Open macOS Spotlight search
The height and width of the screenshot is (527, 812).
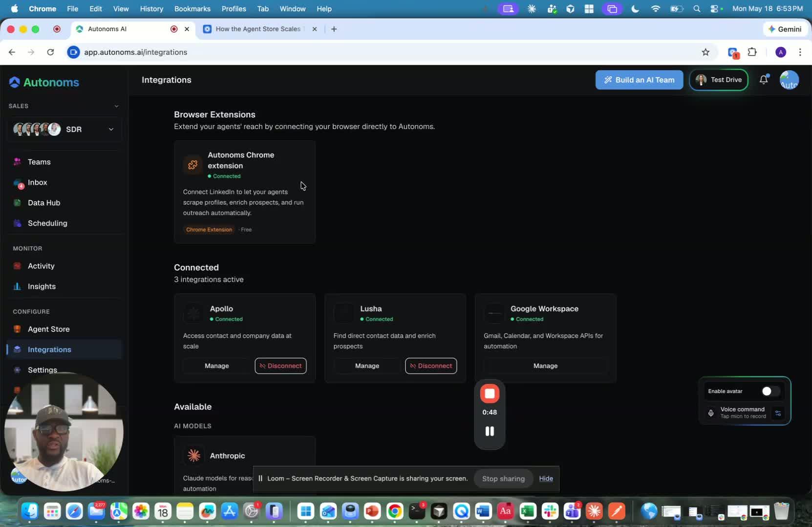(697, 9)
